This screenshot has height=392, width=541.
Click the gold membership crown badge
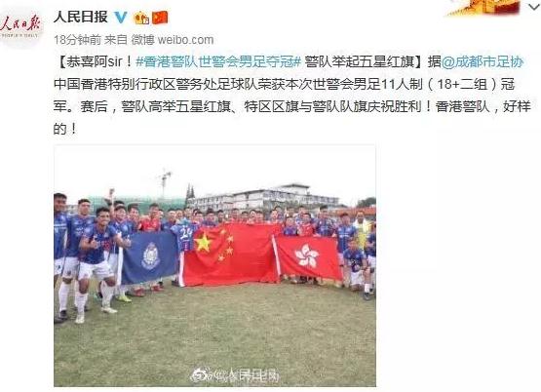point(141,18)
